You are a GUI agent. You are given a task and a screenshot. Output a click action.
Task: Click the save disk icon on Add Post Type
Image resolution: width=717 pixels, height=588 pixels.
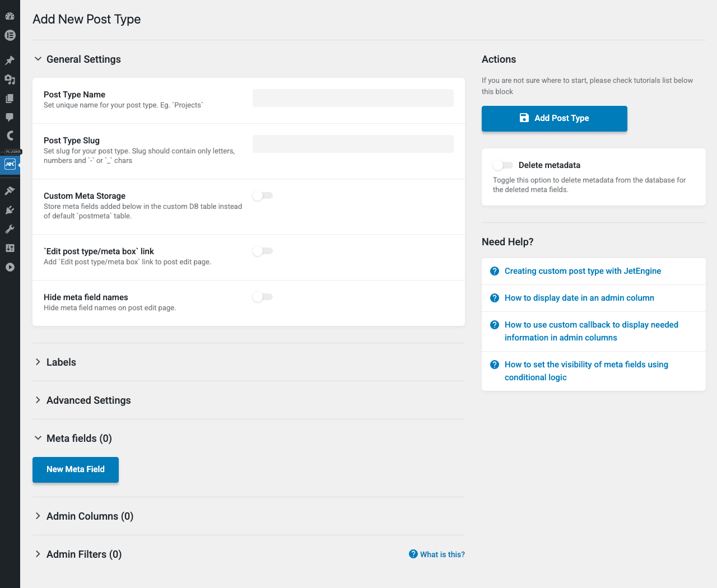pyautogui.click(x=524, y=118)
